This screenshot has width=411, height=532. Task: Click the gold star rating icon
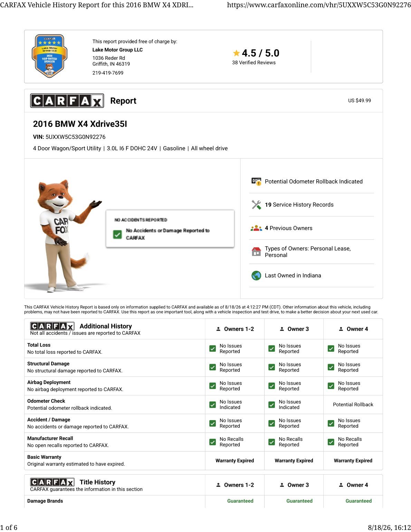236,53
